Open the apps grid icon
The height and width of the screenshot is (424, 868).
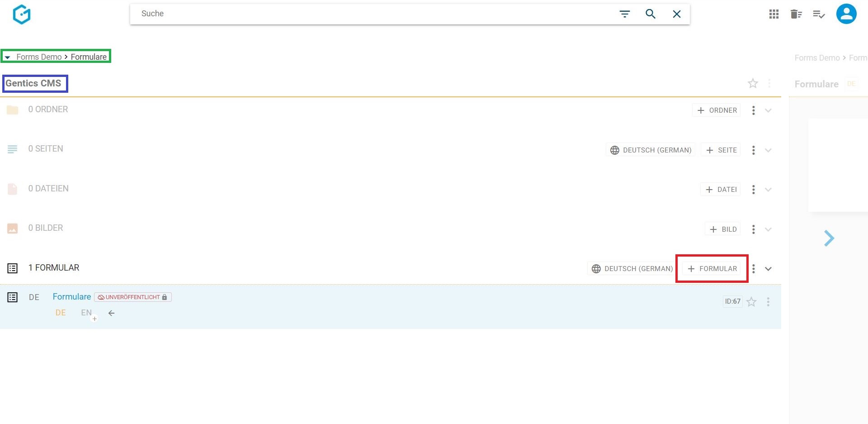(x=774, y=14)
